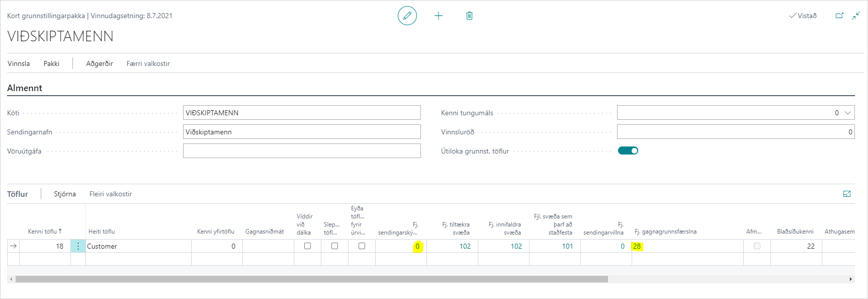Open page in new window icon
Viewport: 868px width, 299px height.
pyautogui.click(x=839, y=16)
